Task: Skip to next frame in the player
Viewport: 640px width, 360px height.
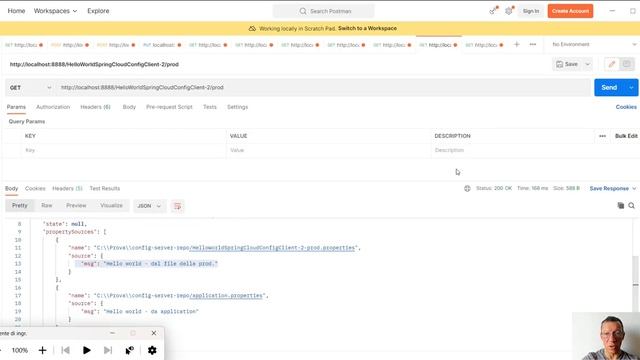Action: pos(108,350)
